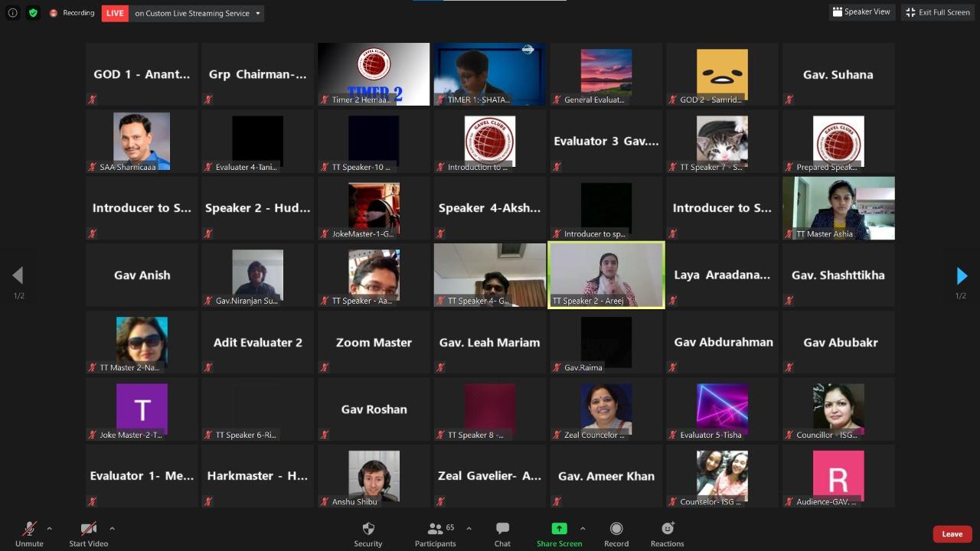This screenshot has width=980, height=551.
Task: Select the Anshu Shibu video tile
Action: (374, 476)
